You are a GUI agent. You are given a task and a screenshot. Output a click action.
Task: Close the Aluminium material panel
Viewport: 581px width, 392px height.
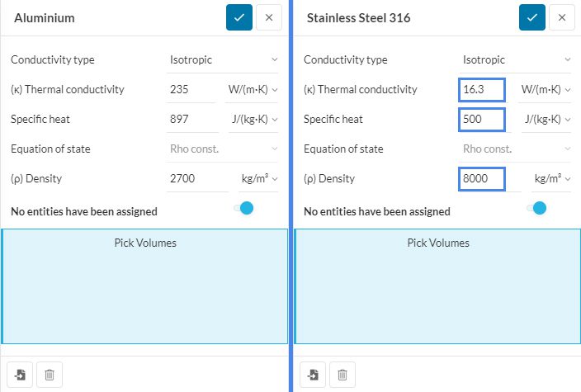[x=269, y=17]
